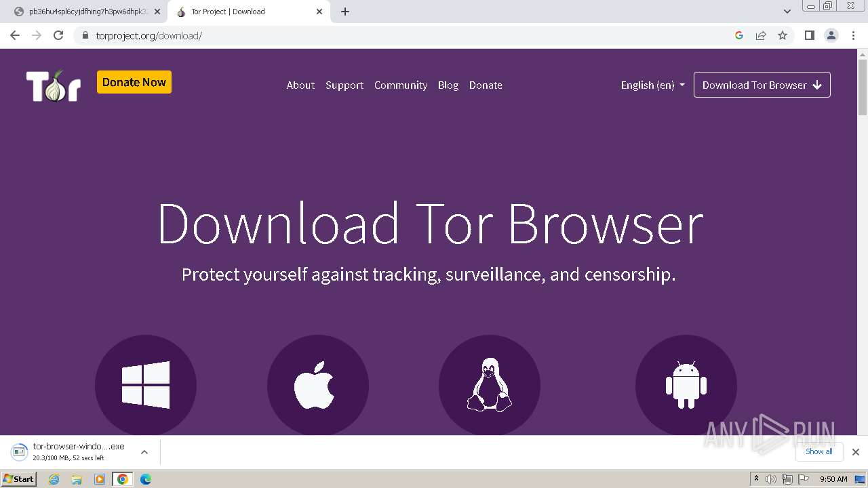The image size is (868, 488).
Task: Go back to previous page
Action: click(x=15, y=35)
